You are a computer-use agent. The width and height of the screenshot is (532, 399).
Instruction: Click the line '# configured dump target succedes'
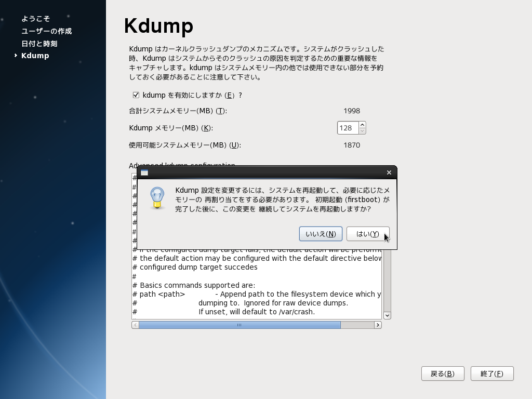click(x=195, y=268)
